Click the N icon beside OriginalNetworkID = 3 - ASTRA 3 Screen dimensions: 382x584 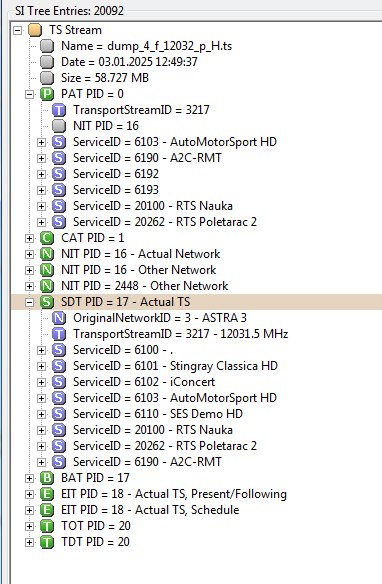click(x=59, y=318)
